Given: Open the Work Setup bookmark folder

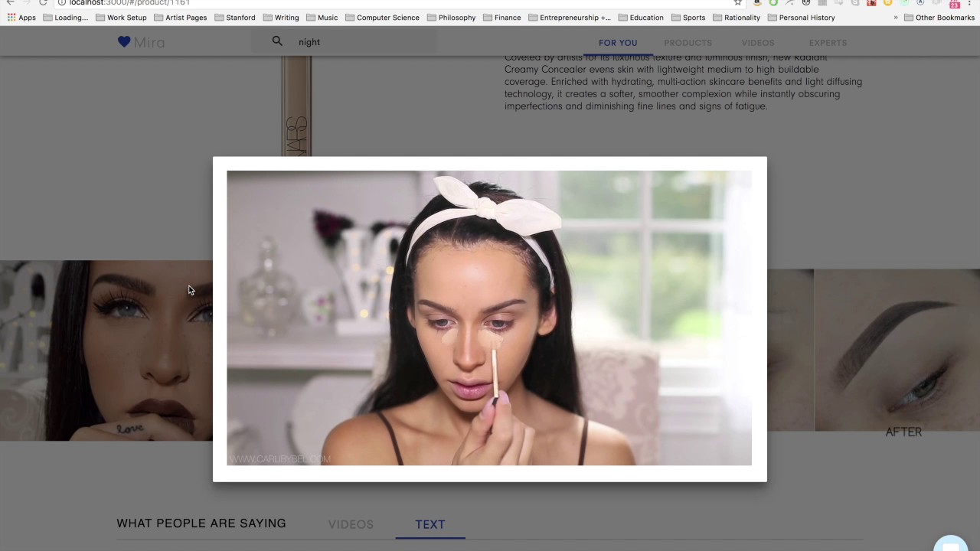Looking at the screenshot, I should tap(121, 18).
